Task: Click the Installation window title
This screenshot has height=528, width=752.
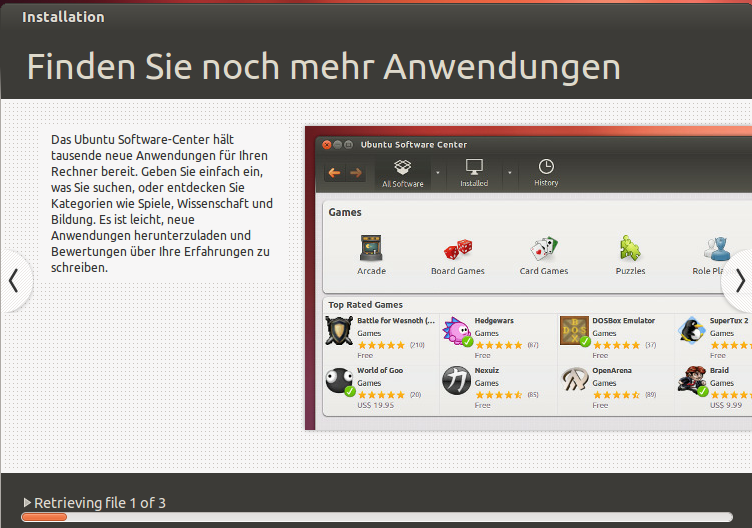Action: [x=63, y=17]
